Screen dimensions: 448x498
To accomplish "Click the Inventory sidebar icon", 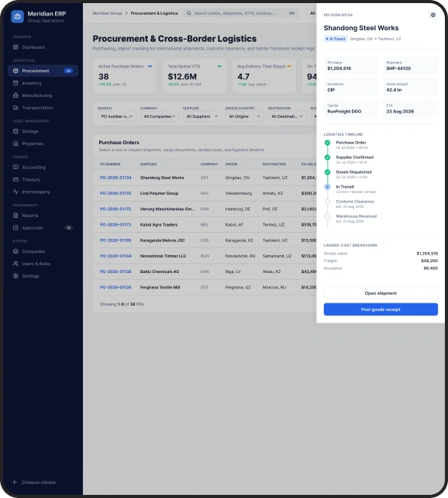I will [x=16, y=83].
